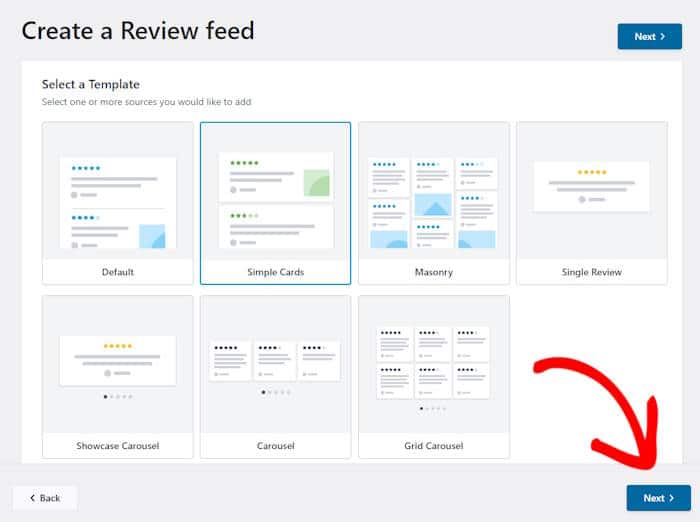Click the Showcase Carousel label text
Screen dimensions: 700x522
pos(117,446)
